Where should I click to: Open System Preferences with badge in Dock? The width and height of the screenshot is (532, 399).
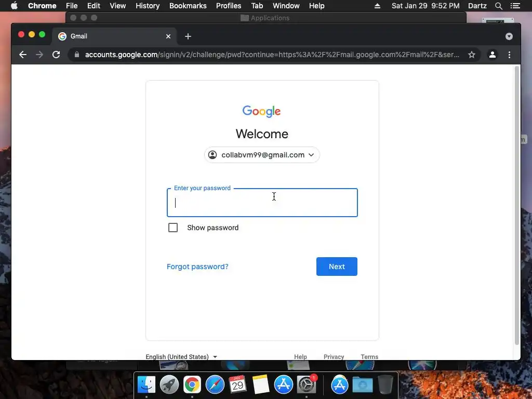coord(307,385)
